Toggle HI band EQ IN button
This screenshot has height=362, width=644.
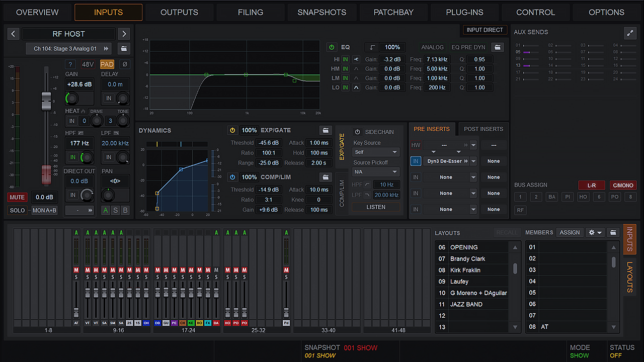345,60
